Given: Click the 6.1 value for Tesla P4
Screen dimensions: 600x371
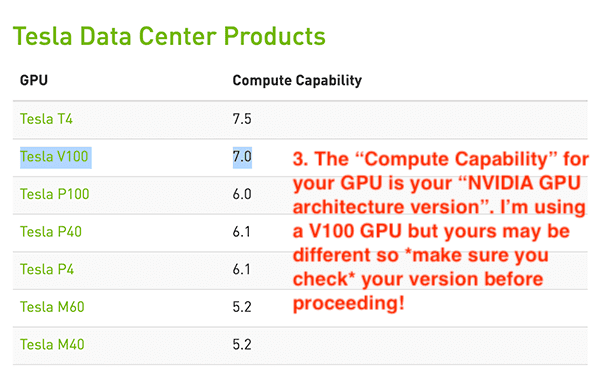Looking at the screenshot, I should (241, 269).
